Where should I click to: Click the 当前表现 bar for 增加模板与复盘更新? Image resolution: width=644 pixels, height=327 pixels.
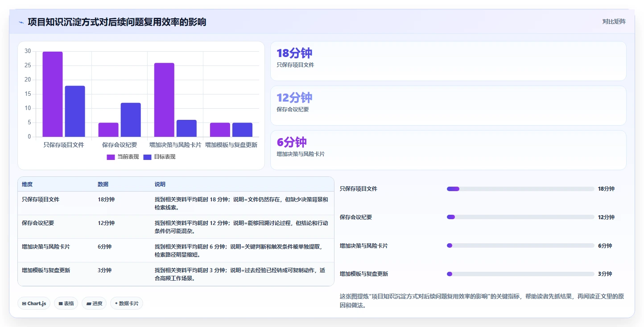[220, 130]
